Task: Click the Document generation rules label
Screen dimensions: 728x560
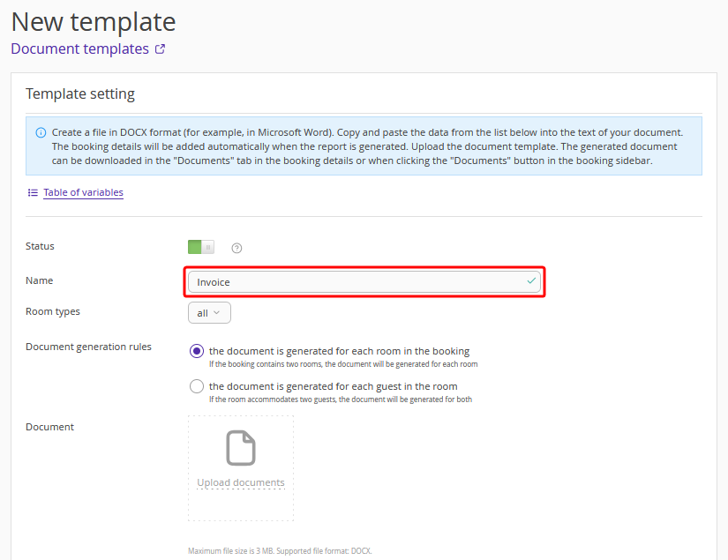Action: pyautogui.click(x=88, y=347)
